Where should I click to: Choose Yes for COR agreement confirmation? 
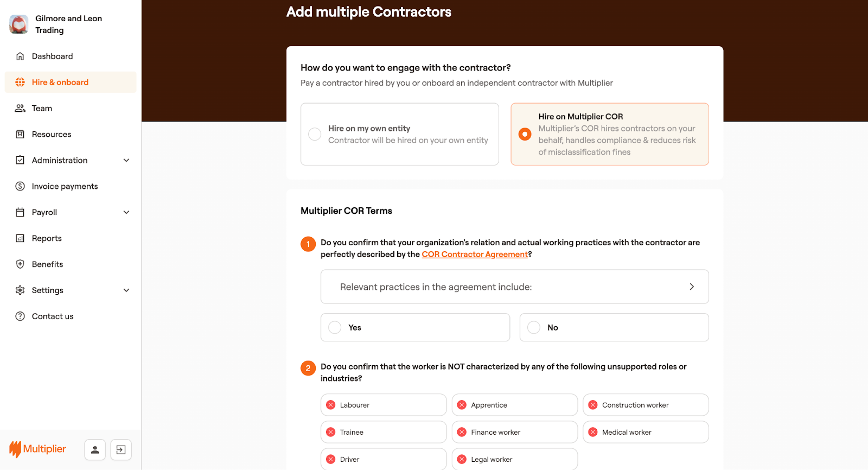point(335,327)
